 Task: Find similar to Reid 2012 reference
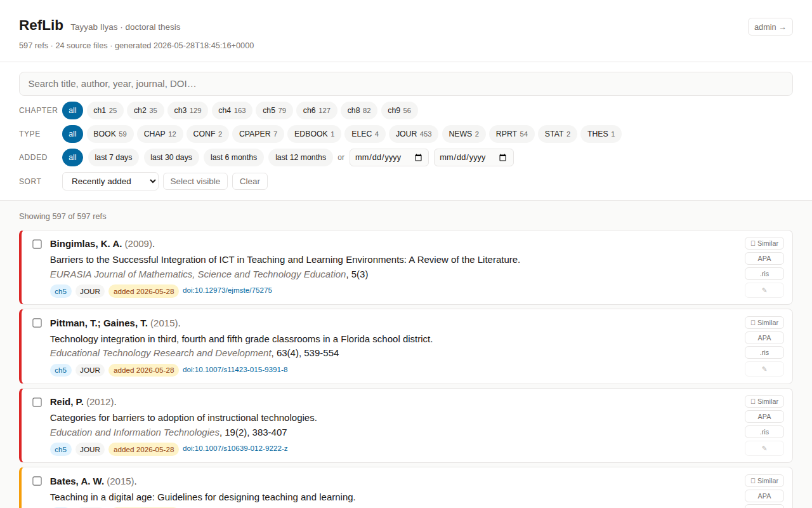[x=764, y=401]
